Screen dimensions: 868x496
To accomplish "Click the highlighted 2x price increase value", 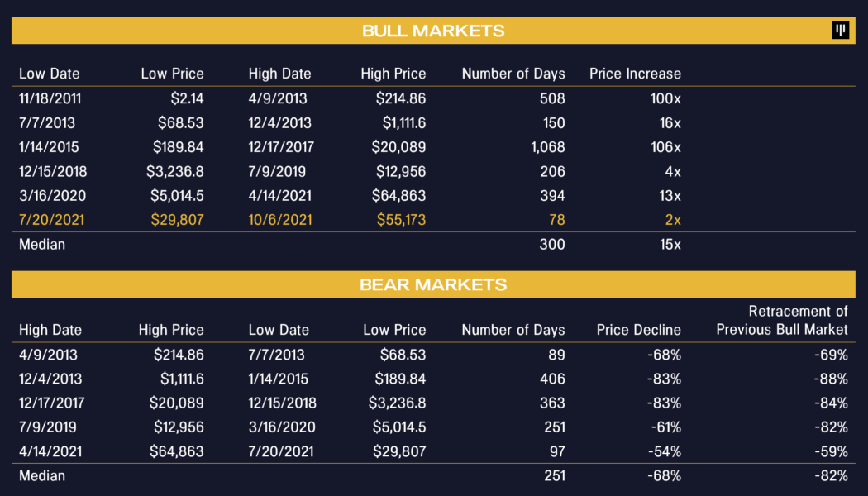I will [x=672, y=220].
